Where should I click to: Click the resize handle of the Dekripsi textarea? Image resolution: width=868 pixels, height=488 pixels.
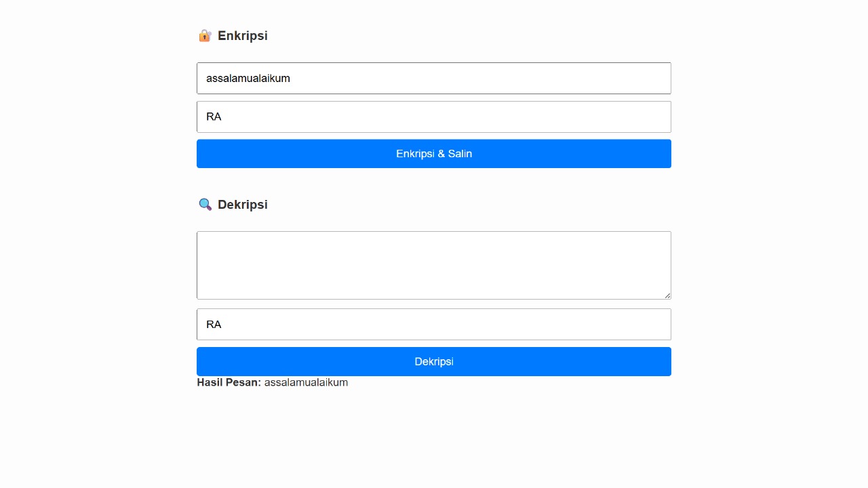(x=668, y=296)
